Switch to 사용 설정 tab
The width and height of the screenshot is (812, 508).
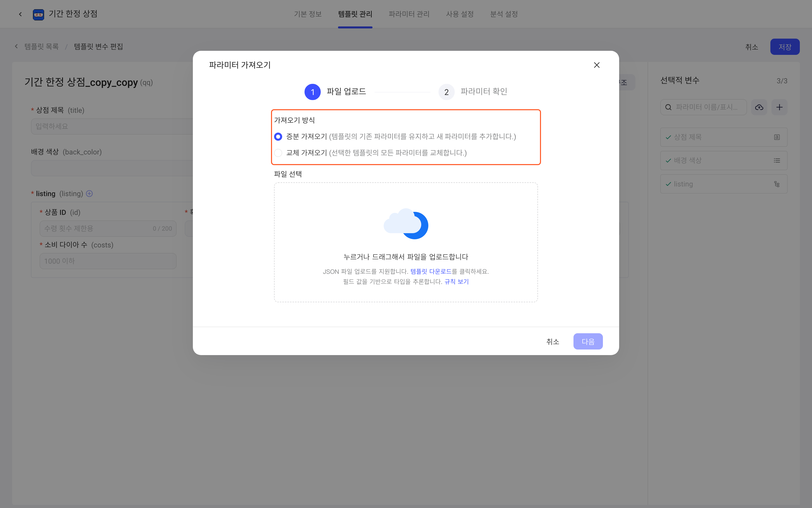[x=460, y=14]
